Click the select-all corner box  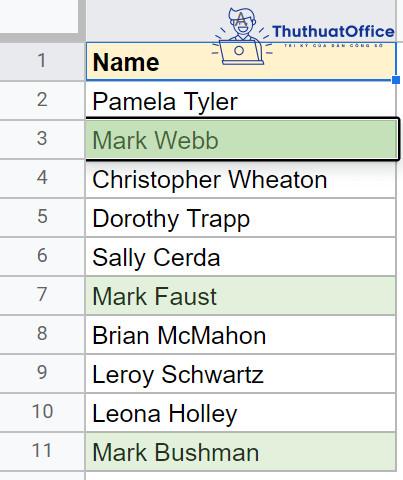39,18
